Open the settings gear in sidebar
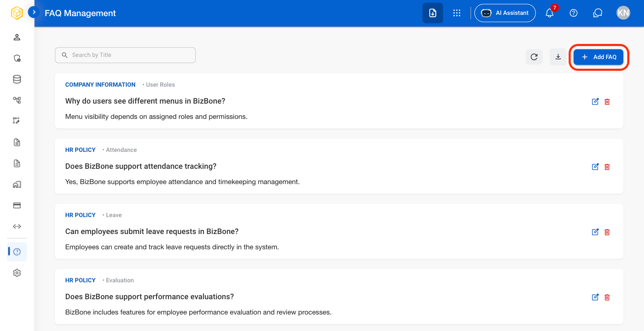Image resolution: width=644 pixels, height=331 pixels. [x=17, y=273]
